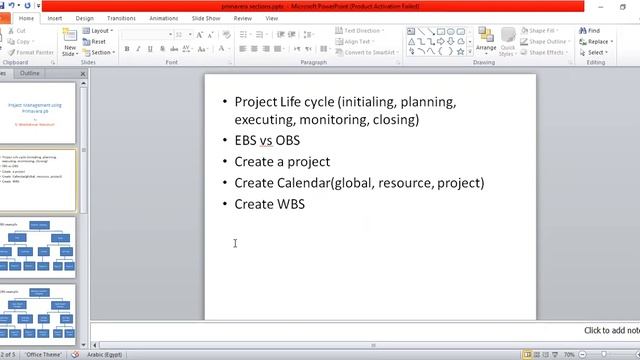640x360 pixels.
Task: Select the Oval shape
Action: pos(451,31)
